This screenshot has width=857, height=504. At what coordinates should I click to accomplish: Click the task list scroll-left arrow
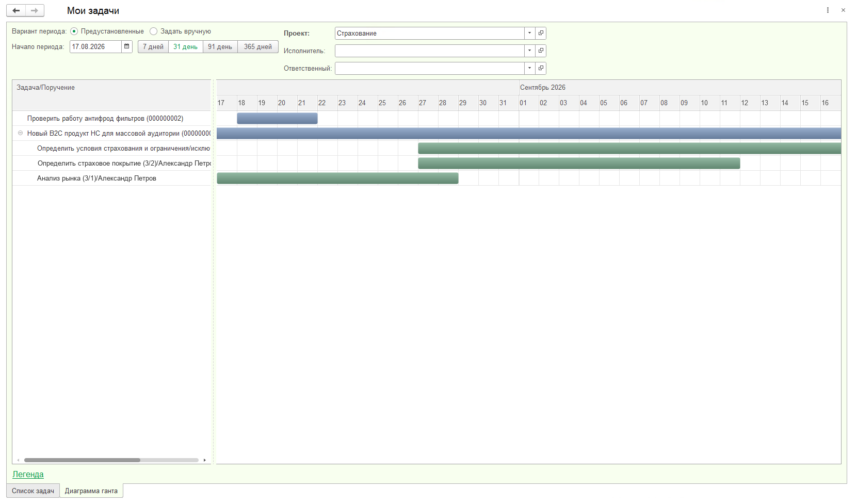pos(18,460)
